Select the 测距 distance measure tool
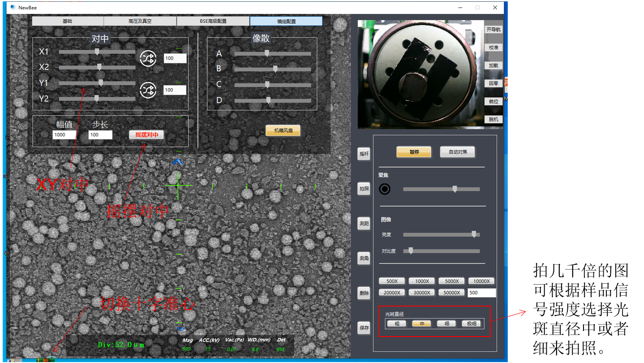This screenshot has height=363, width=644. 364,223
